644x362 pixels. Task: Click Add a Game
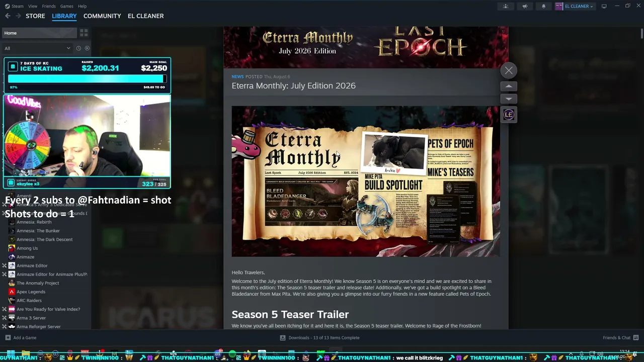coord(21,338)
